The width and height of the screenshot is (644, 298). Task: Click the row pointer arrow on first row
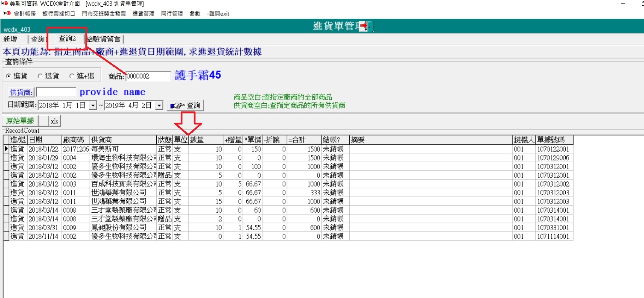(x=6, y=149)
